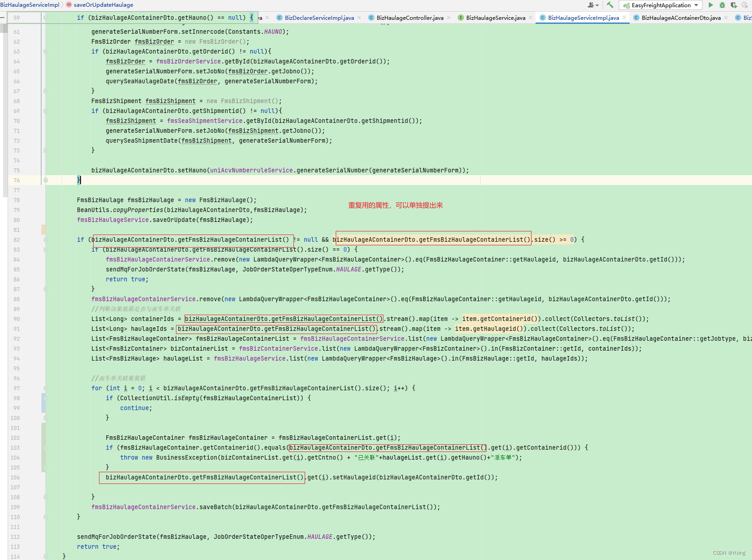Click 'querySeaHaulageDate' on line 66

140,81
